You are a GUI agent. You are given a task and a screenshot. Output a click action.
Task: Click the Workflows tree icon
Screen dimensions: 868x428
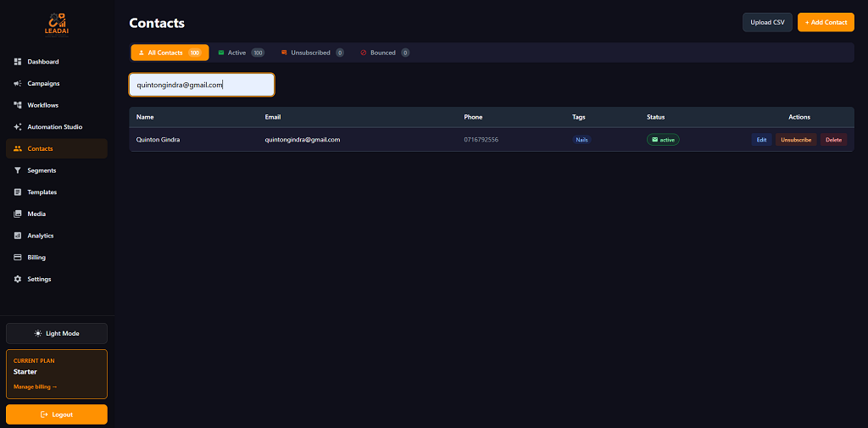[x=18, y=105]
